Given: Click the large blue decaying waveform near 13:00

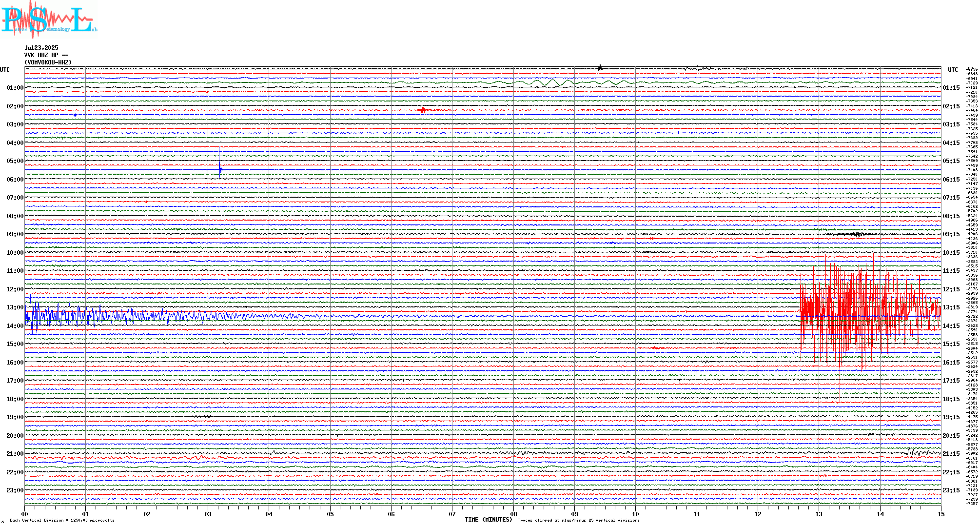Looking at the screenshot, I should (171, 316).
